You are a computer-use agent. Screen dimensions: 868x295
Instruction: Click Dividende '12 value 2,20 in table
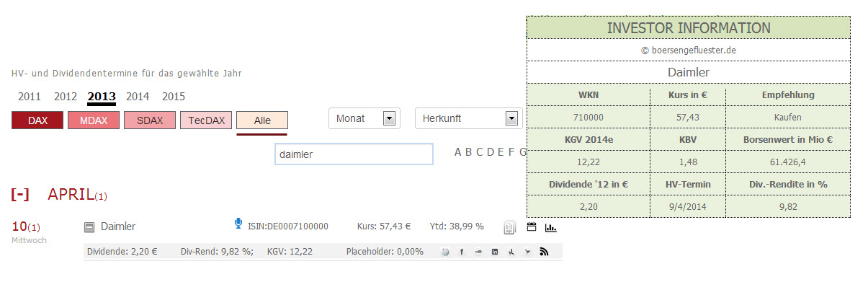589,206
